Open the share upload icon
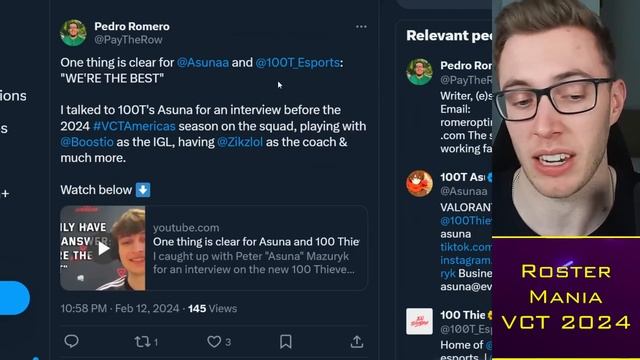Screen dimensions: 640x360 click(357, 341)
